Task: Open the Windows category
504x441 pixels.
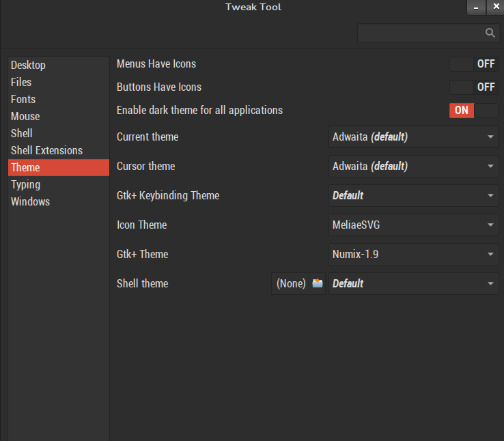Action: pyautogui.click(x=59, y=201)
